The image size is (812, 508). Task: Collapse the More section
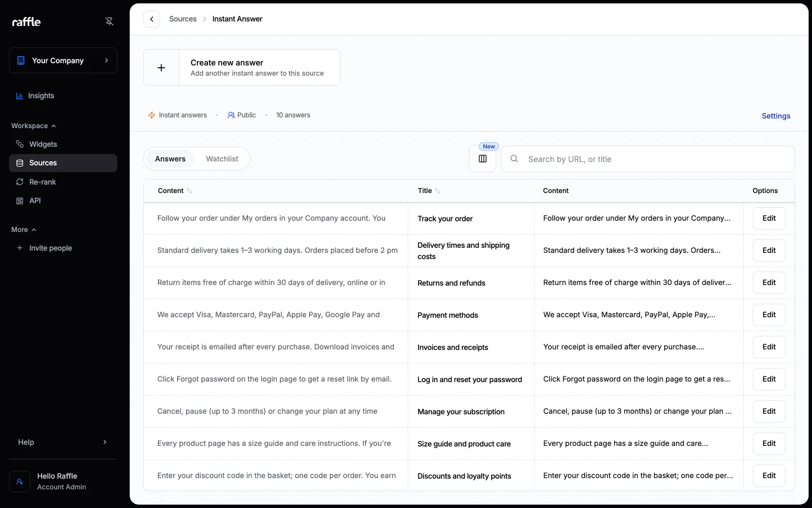(24, 230)
